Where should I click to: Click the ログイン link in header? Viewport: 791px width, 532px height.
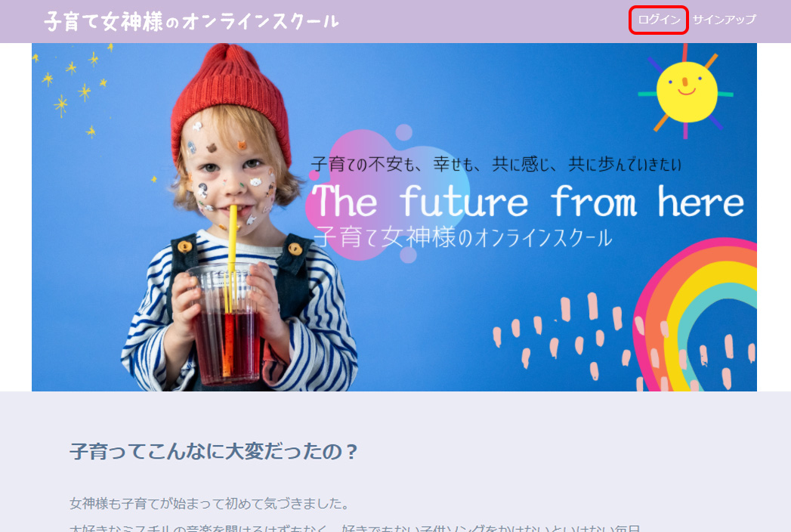coord(659,20)
